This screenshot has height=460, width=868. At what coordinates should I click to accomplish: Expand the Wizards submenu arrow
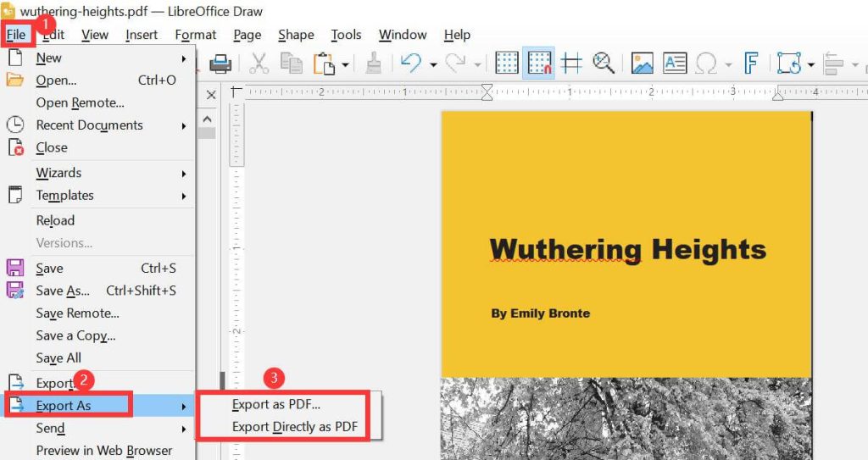coord(184,174)
